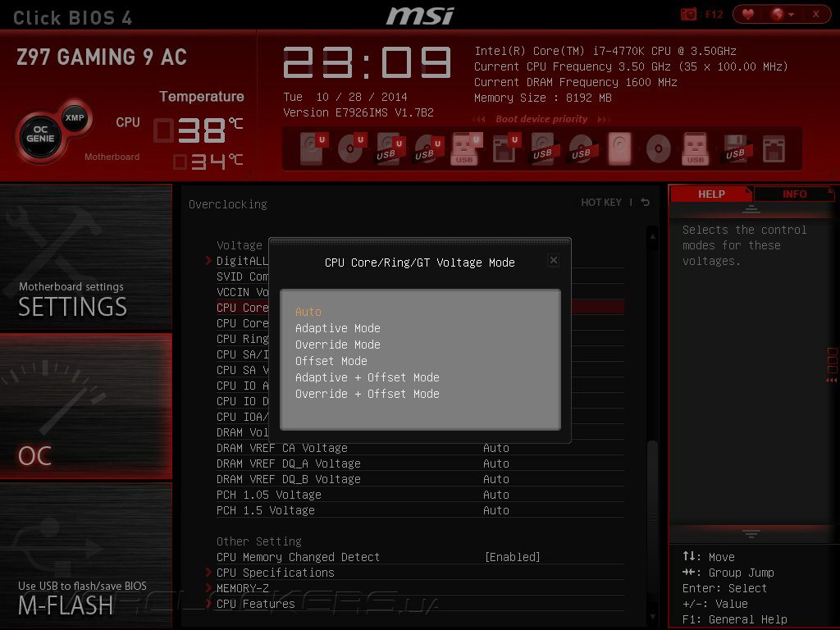Select the DRAM VREF DQ_A Voltage row label
This screenshot has height=630, width=840.
click(288, 463)
